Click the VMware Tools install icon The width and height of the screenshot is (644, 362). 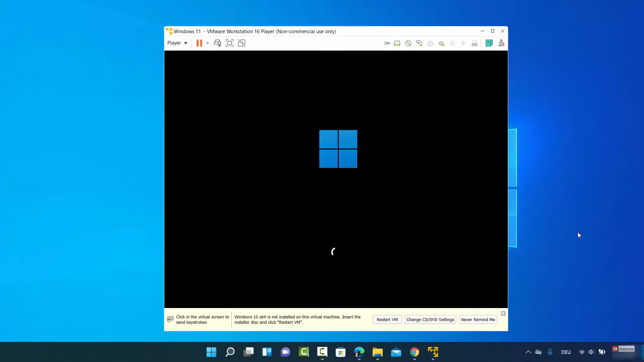(x=501, y=43)
